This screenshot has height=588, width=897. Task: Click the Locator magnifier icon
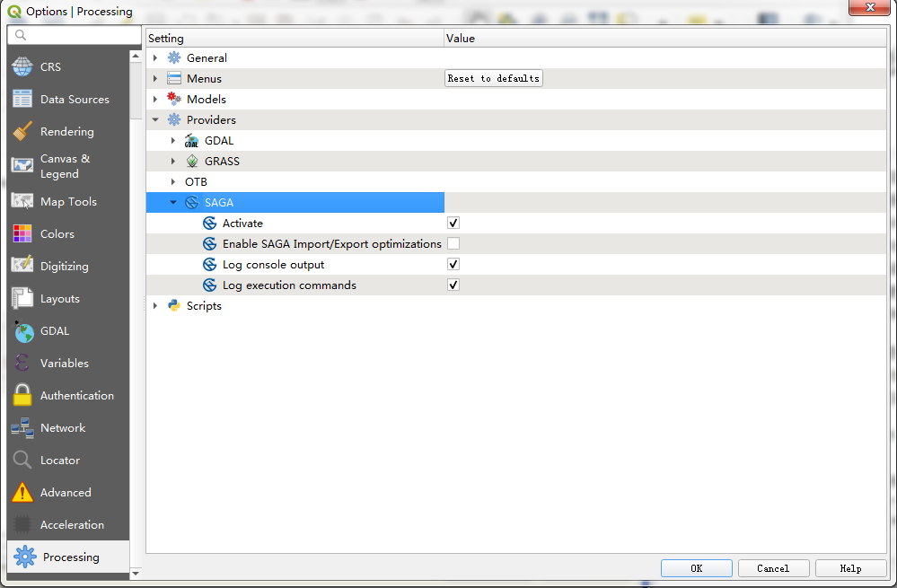coord(22,460)
